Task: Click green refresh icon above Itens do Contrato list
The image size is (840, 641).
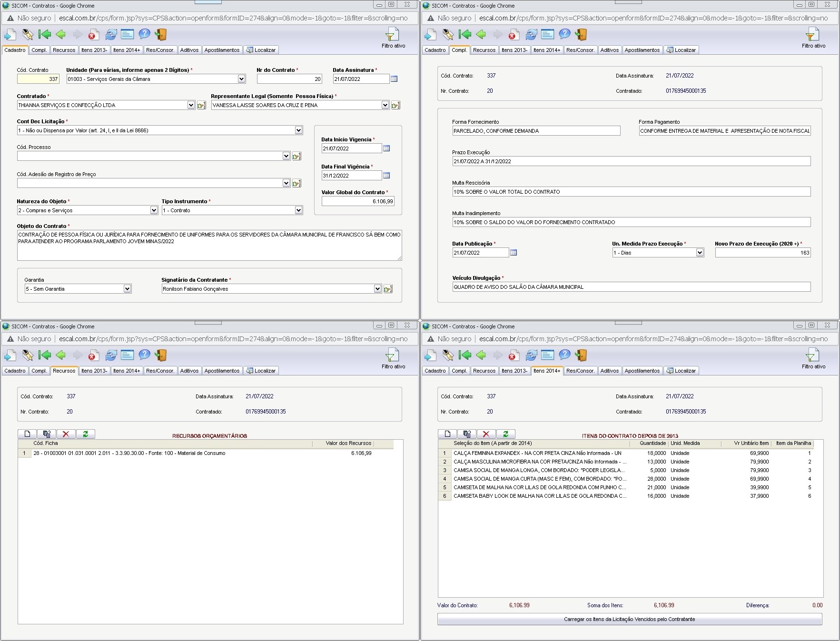Action: tap(505, 434)
